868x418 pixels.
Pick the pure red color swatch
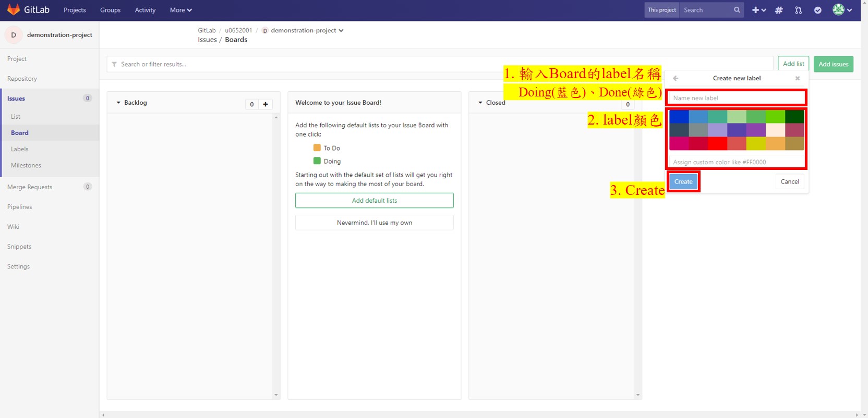tap(717, 143)
